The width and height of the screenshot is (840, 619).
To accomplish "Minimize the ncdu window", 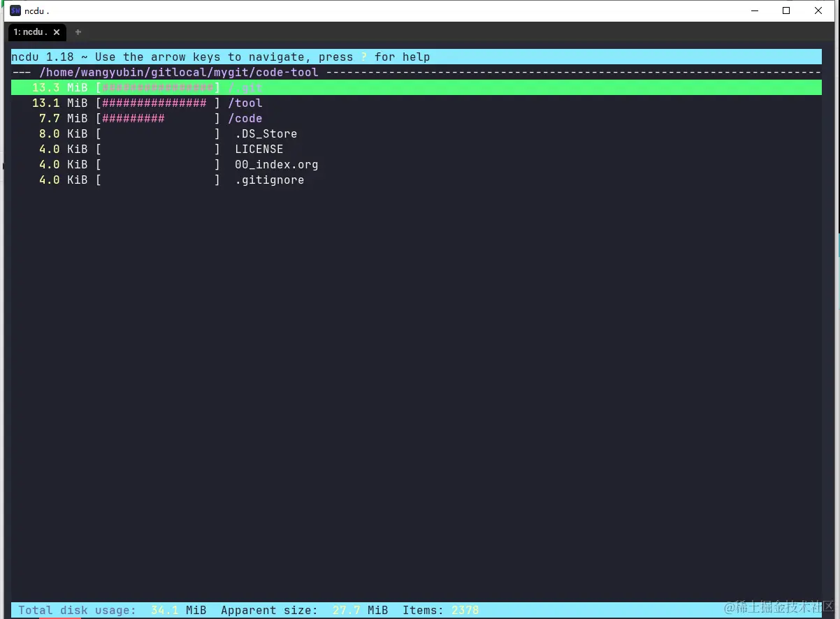I will [754, 10].
